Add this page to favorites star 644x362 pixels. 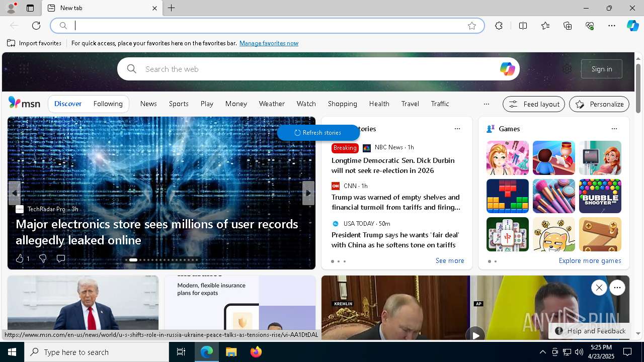click(x=471, y=26)
